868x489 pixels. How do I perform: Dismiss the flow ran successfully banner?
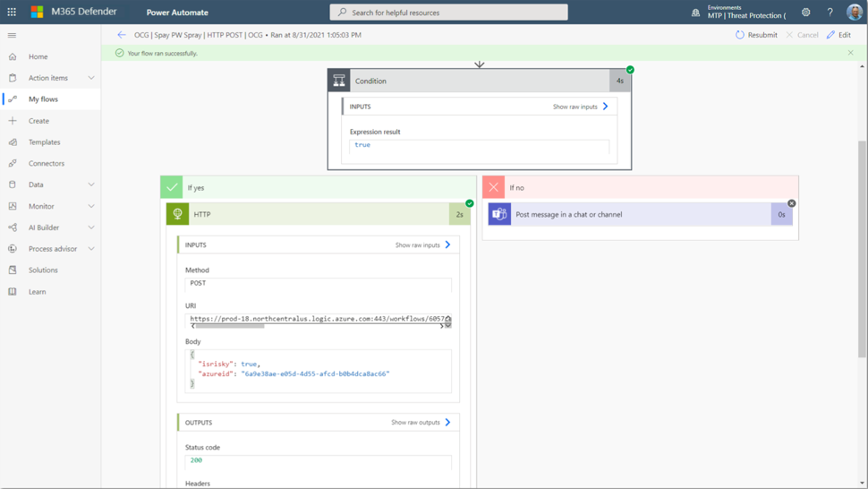coord(851,53)
